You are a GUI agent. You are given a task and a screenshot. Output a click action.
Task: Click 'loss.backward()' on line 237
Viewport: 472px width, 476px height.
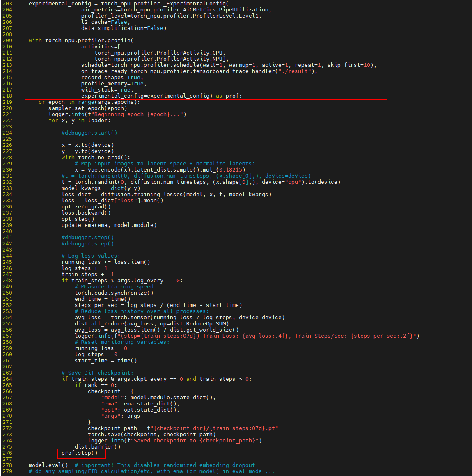coord(86,213)
